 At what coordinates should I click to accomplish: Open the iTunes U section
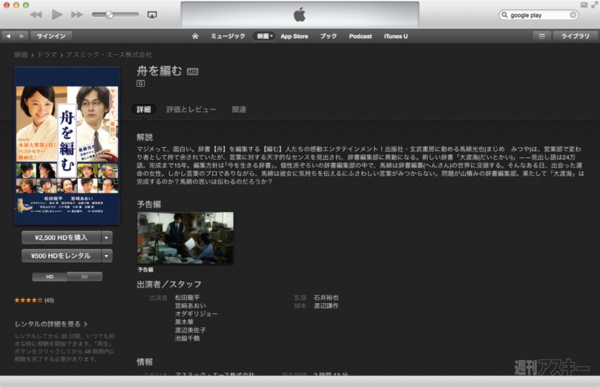point(396,36)
